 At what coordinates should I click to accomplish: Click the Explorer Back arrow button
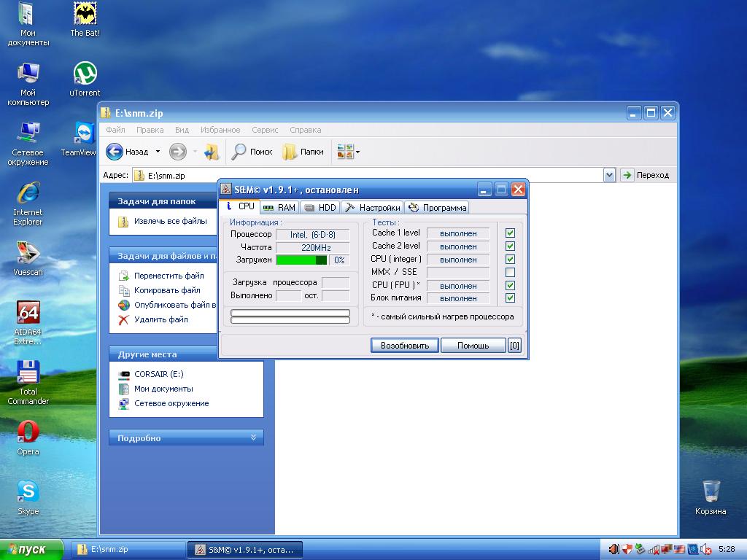click(115, 152)
